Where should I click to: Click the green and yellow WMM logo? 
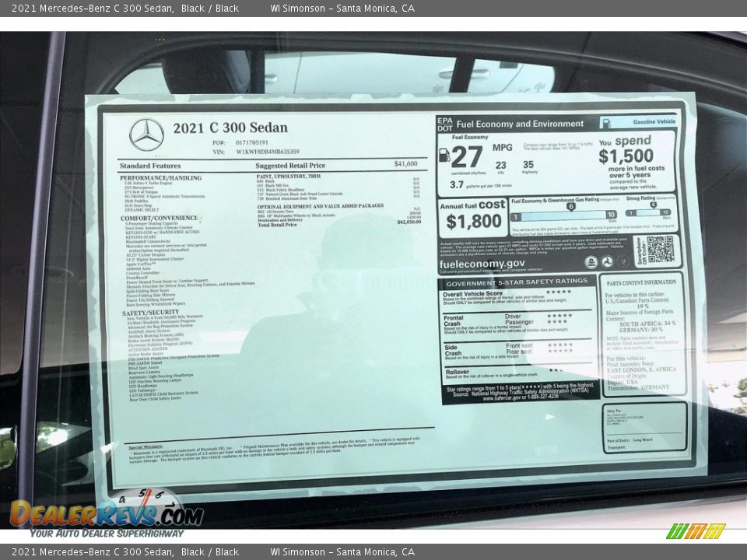pyautogui.click(x=696, y=531)
